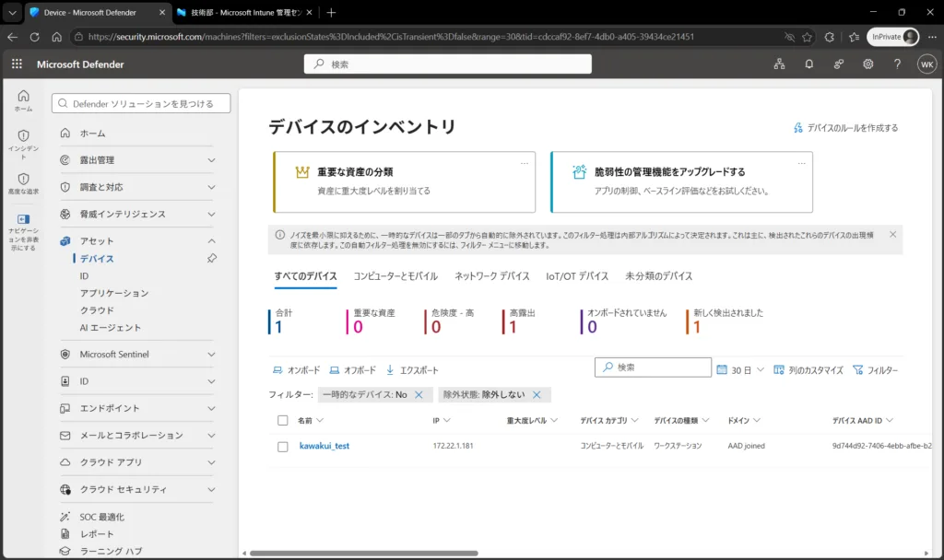Switch to the 未分類のデバイス tab
Viewport: 944px width, 560px height.
tap(658, 276)
